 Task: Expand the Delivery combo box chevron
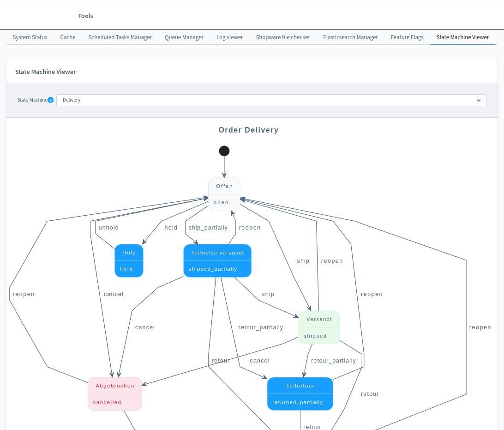click(479, 100)
